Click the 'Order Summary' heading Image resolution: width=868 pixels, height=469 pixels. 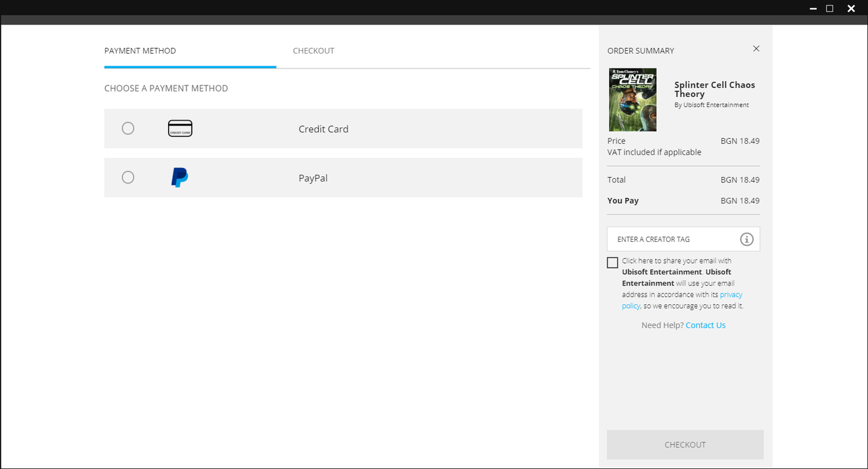click(x=641, y=51)
